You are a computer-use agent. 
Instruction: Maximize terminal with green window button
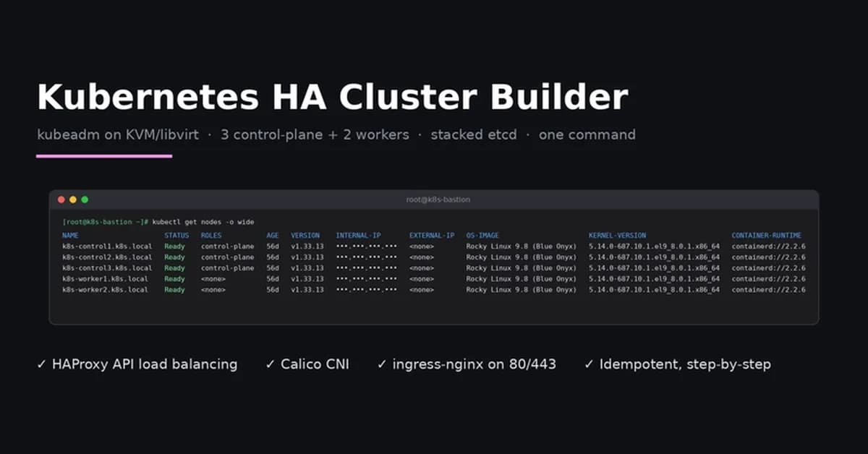[x=85, y=199]
